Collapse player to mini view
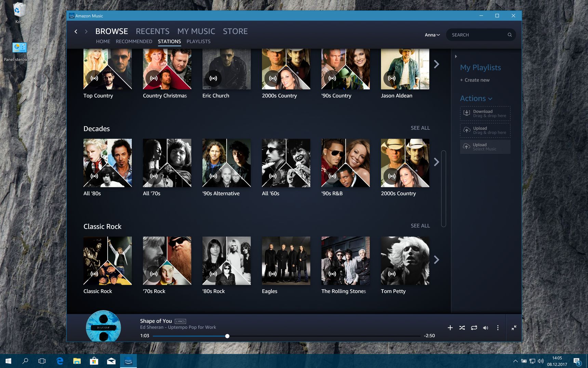This screenshot has width=588, height=368. pyautogui.click(x=514, y=328)
